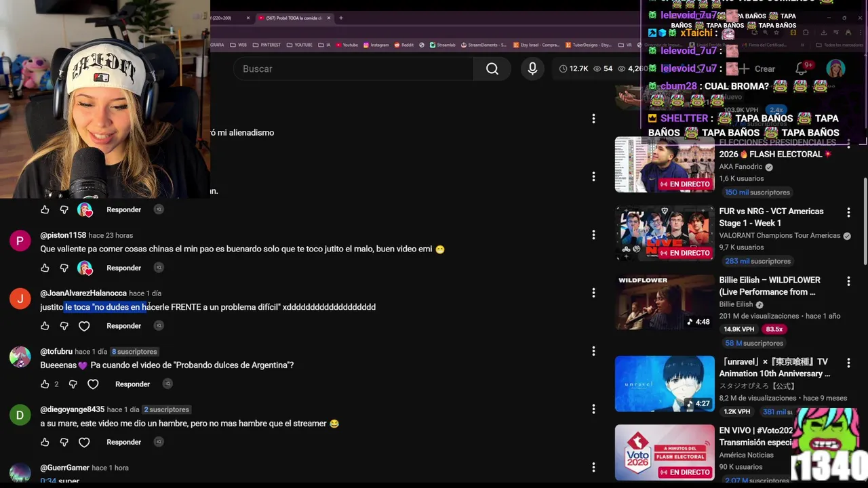This screenshot has height=488, width=868.
Task: Reply to @diegoyange8435 with Responder
Action: [123, 442]
